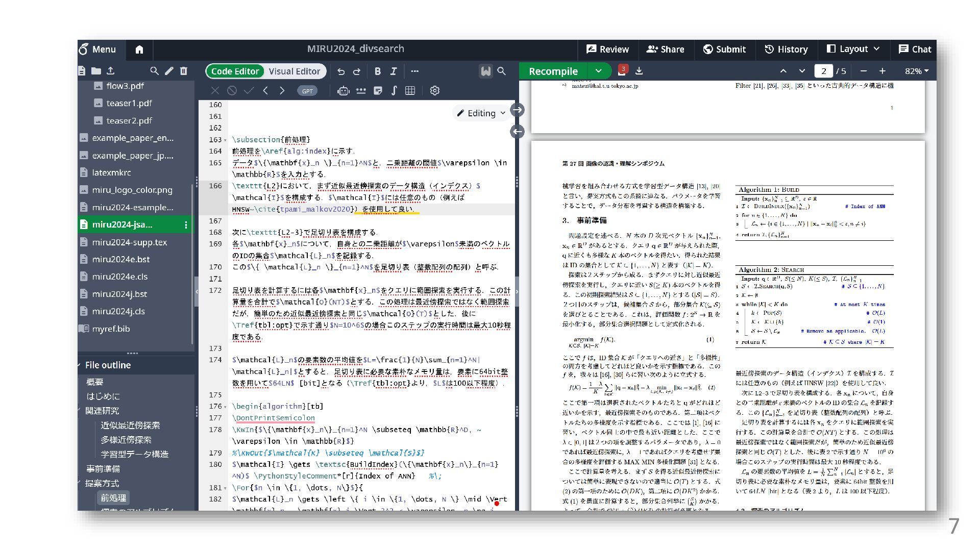Zoom out the PDF with minus
Viewport: 980px width, 551px height.
pyautogui.click(x=864, y=71)
